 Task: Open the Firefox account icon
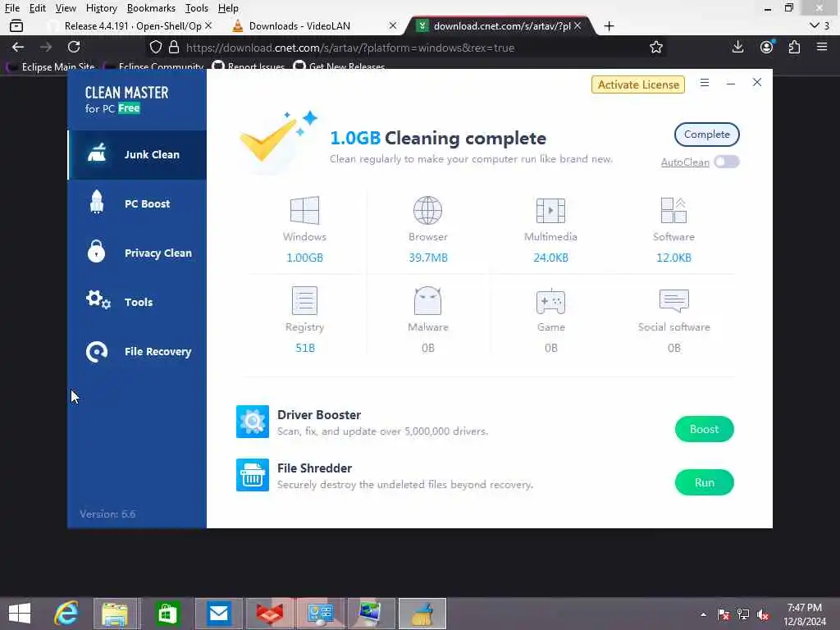coord(767,47)
